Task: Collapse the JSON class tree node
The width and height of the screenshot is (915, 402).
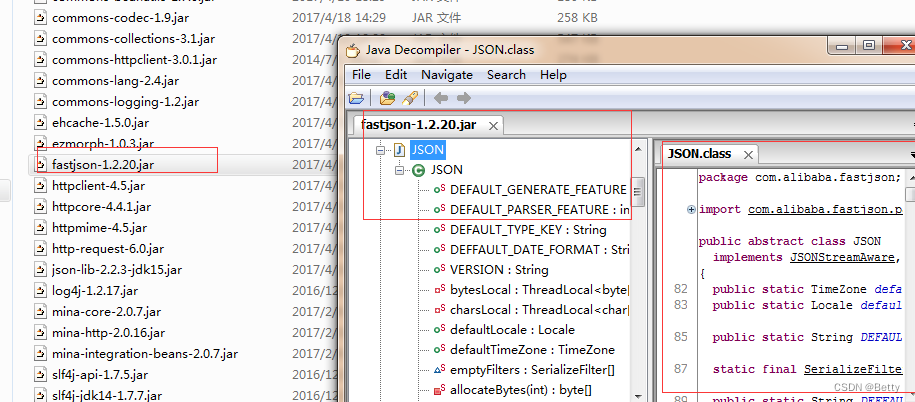Action: click(x=400, y=170)
